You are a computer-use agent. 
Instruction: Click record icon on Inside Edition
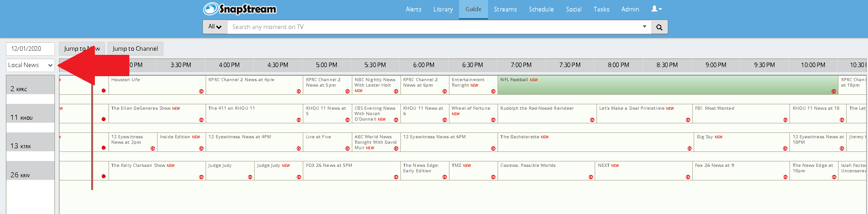point(201,149)
